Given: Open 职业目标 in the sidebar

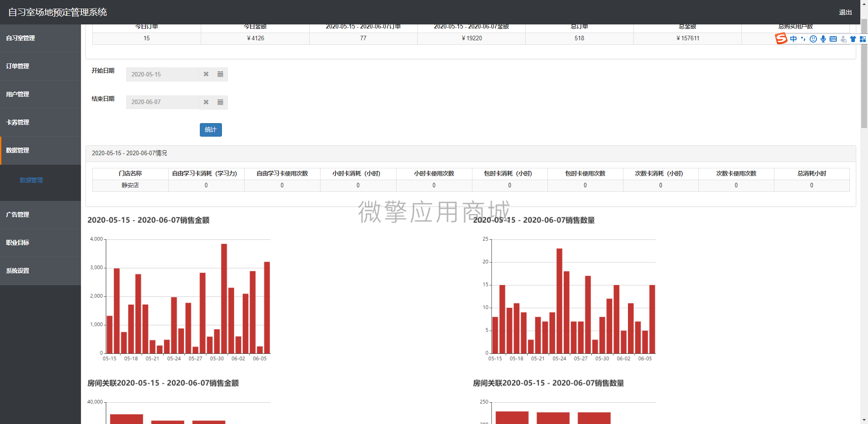Looking at the screenshot, I should (40, 243).
